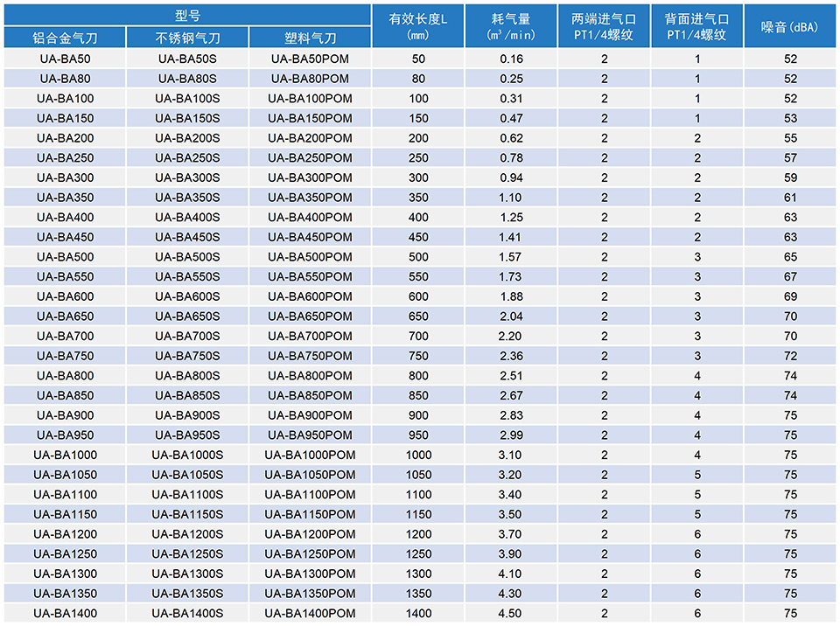840x626 pixels.
Task: Select the UA-BA1250S model cell
Action: tap(187, 554)
